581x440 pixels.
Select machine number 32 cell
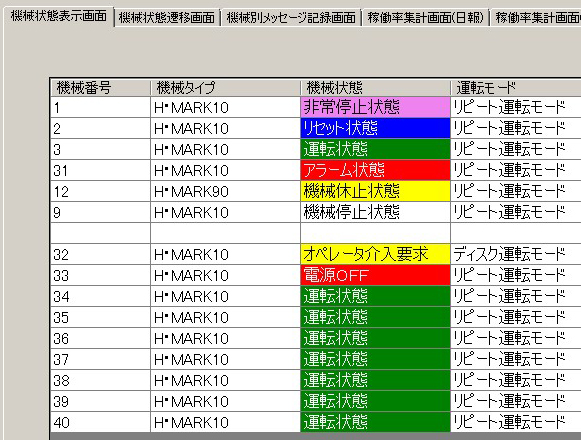coord(100,255)
